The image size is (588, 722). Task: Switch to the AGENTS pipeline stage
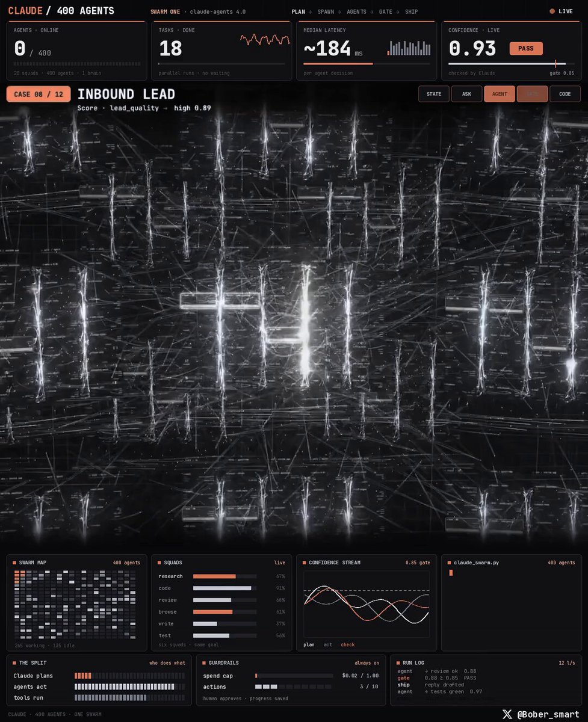pyautogui.click(x=356, y=12)
